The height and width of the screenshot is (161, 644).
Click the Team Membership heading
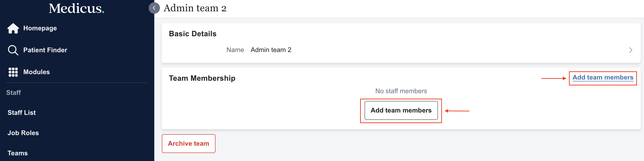pos(202,78)
